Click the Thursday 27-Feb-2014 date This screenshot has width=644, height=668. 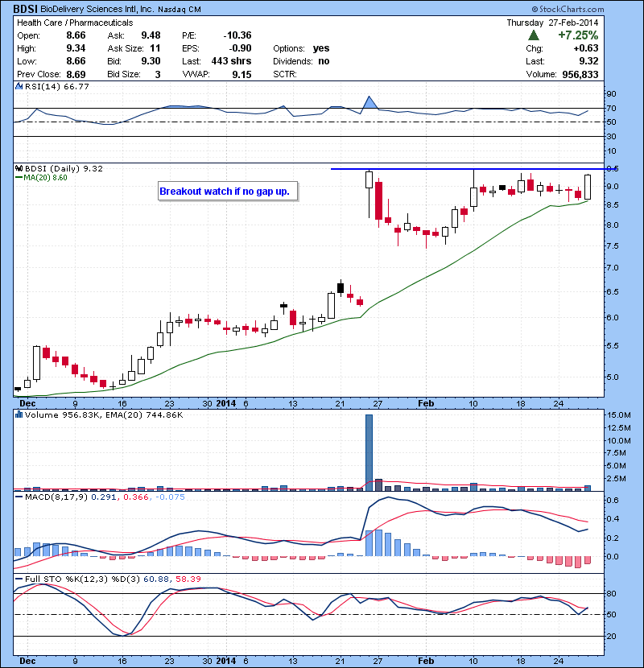click(552, 23)
